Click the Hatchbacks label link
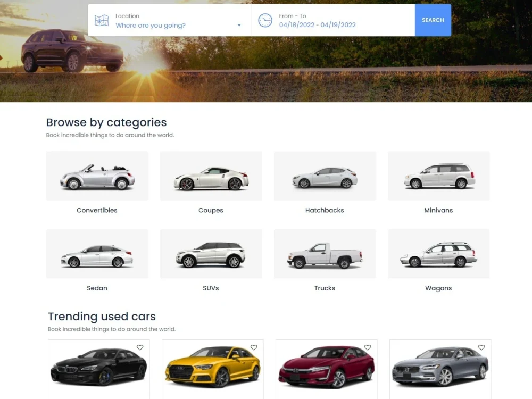 point(325,210)
